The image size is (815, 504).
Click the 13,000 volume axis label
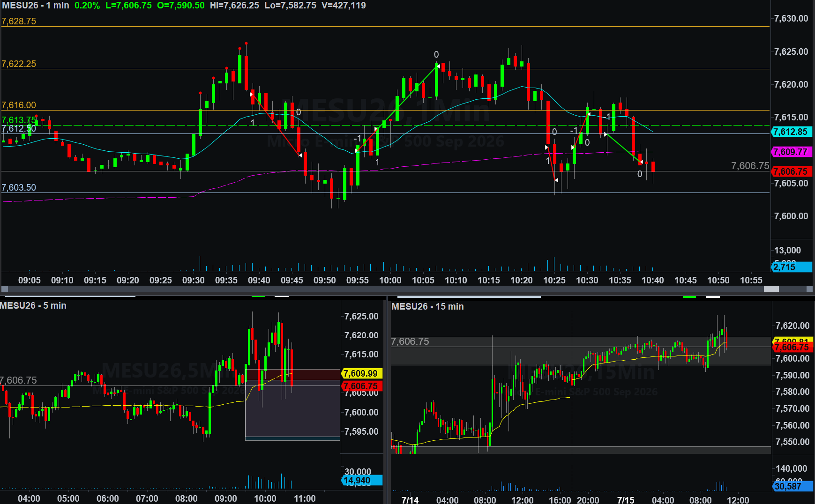pyautogui.click(x=787, y=250)
